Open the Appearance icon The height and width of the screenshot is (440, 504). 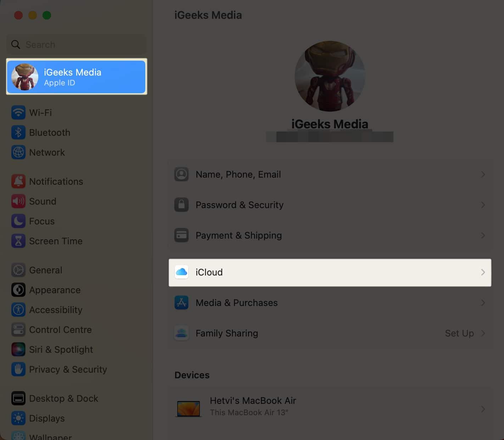coord(18,290)
